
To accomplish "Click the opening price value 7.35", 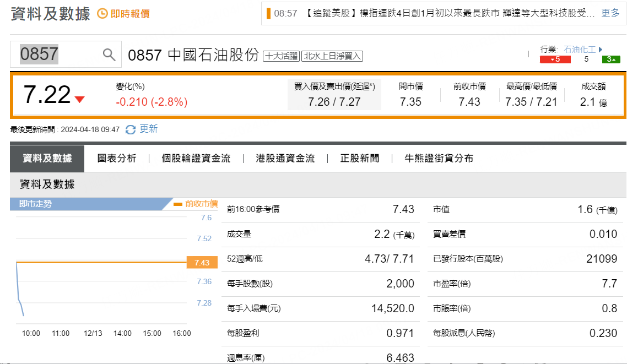I will (x=410, y=102).
